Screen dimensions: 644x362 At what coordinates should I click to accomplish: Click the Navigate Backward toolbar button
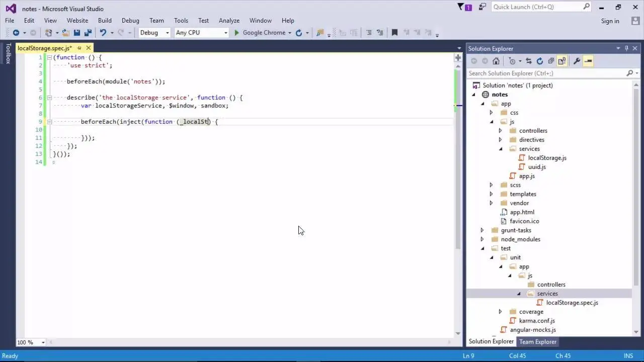pos(16,33)
